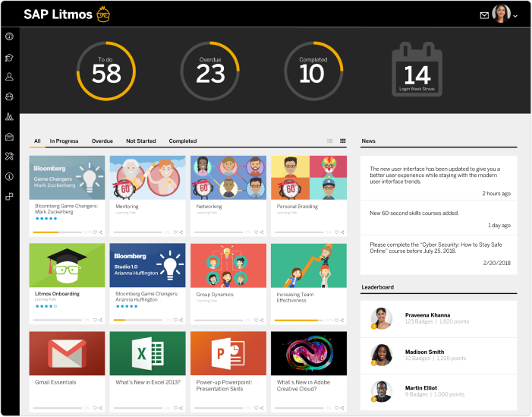Switch to the Overdue tab

[102, 141]
